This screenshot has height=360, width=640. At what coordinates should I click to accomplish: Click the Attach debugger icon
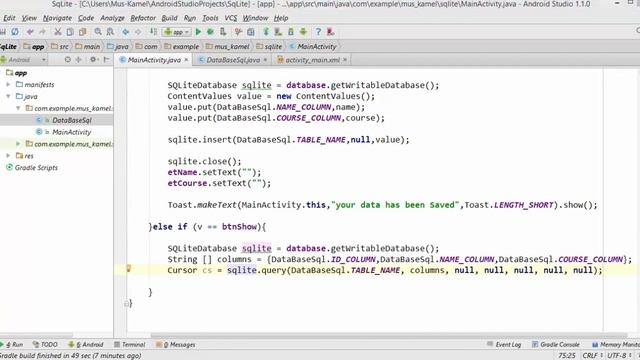[x=223, y=32]
